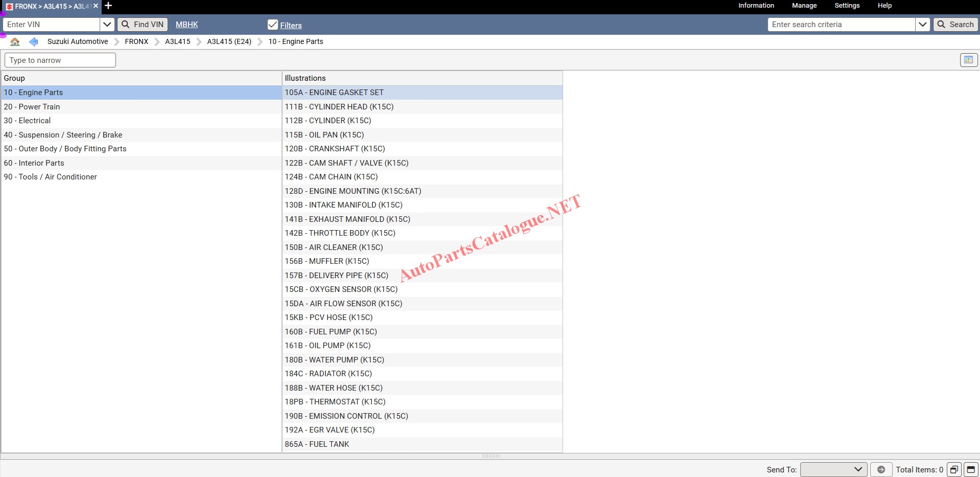Viewport: 980px width, 477px height.
Task: Uncheck the Filters checkbox
Action: click(273, 25)
